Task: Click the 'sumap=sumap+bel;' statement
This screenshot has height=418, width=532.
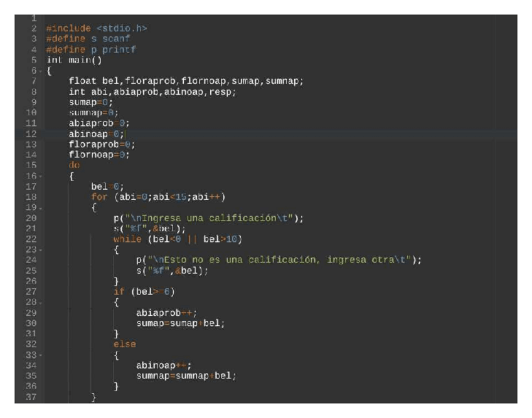Action: pos(181,323)
